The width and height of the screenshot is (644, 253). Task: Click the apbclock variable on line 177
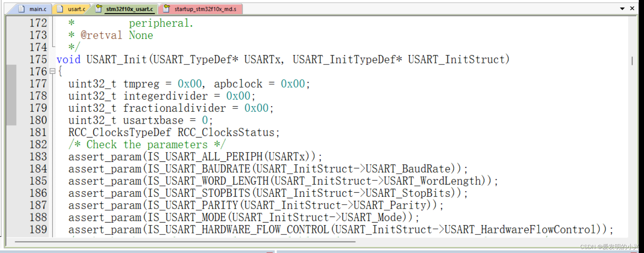(x=238, y=84)
